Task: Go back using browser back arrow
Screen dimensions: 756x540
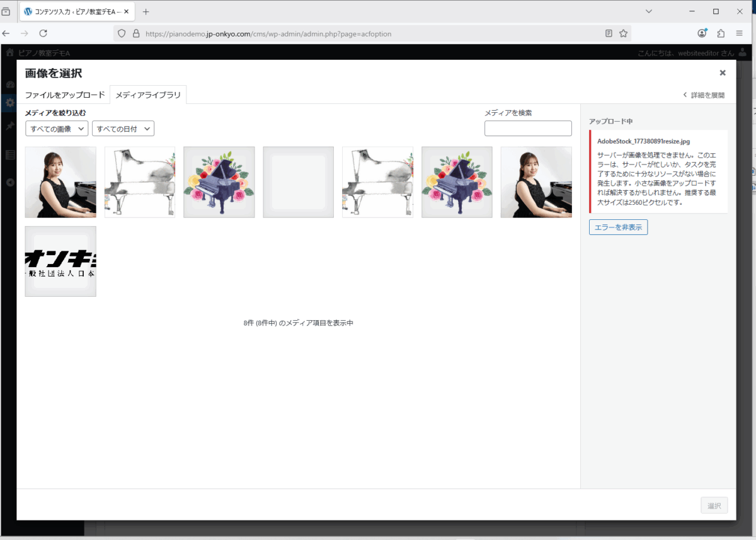Action: [6, 33]
